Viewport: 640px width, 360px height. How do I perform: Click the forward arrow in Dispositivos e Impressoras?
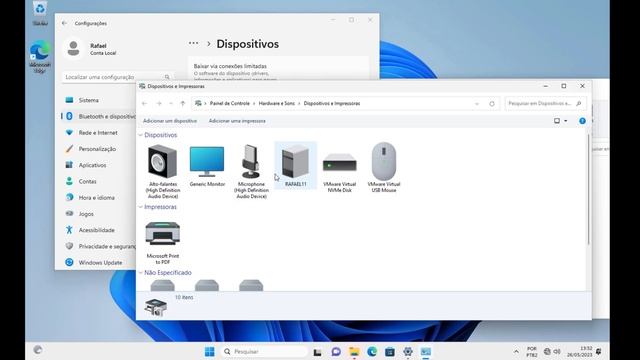159,104
